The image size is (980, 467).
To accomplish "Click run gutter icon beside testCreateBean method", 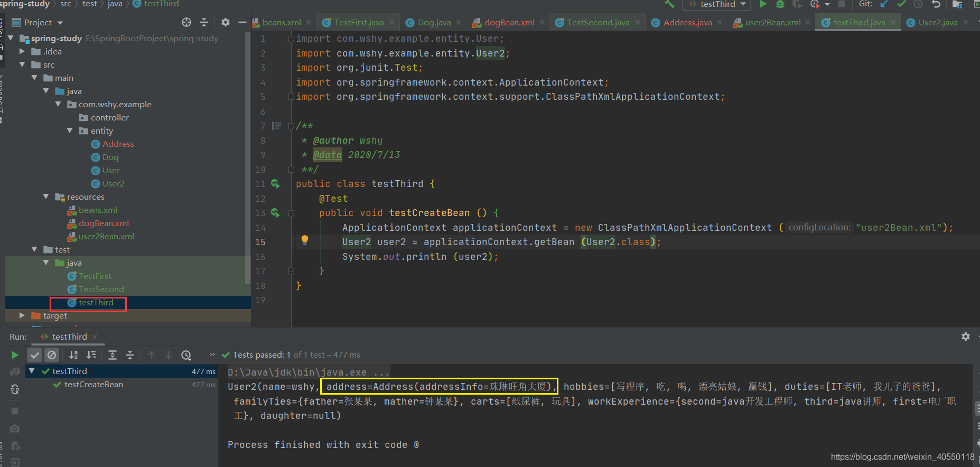I will coord(275,212).
